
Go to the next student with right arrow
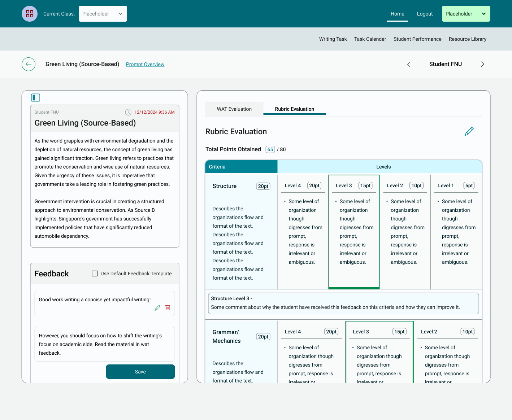(x=482, y=64)
